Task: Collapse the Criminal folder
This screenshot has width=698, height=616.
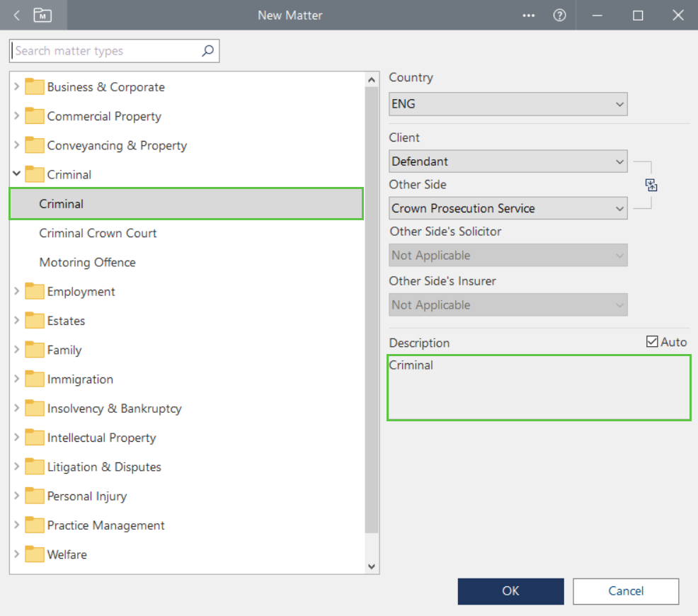Action: click(17, 174)
